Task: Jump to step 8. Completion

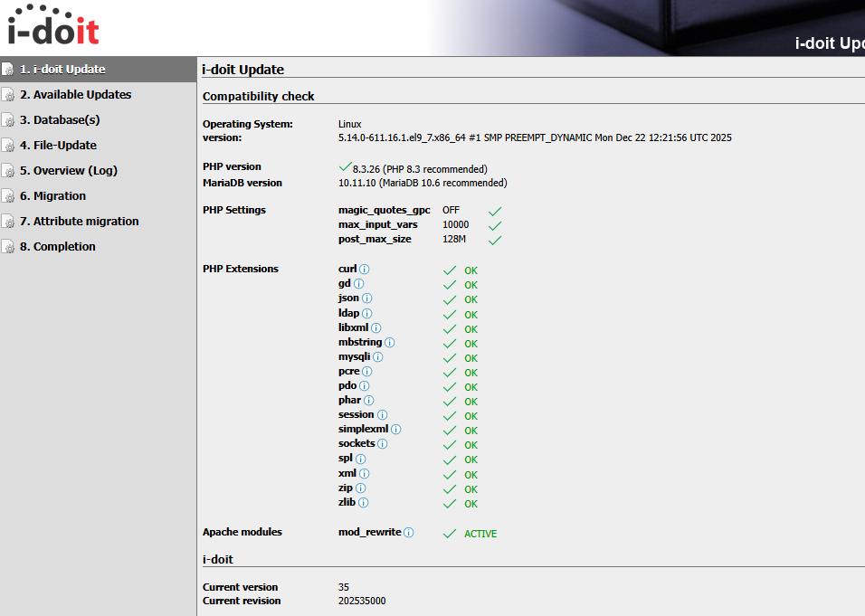Action: click(57, 246)
